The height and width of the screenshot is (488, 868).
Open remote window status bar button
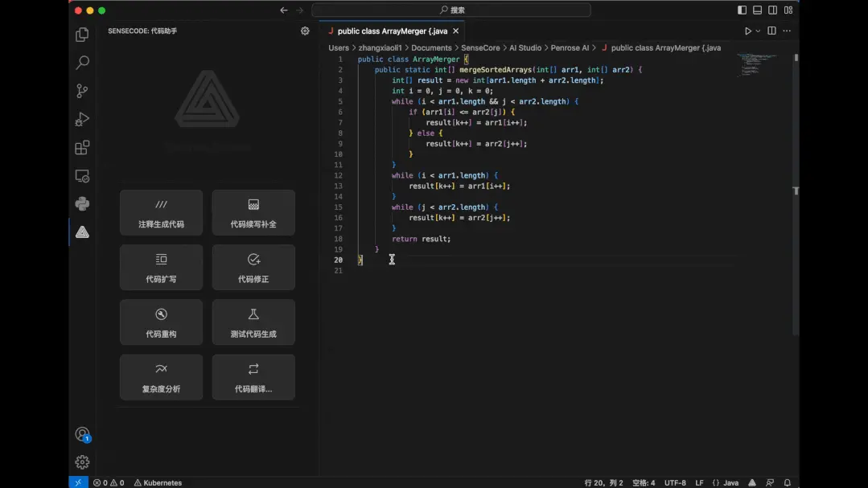point(78,482)
